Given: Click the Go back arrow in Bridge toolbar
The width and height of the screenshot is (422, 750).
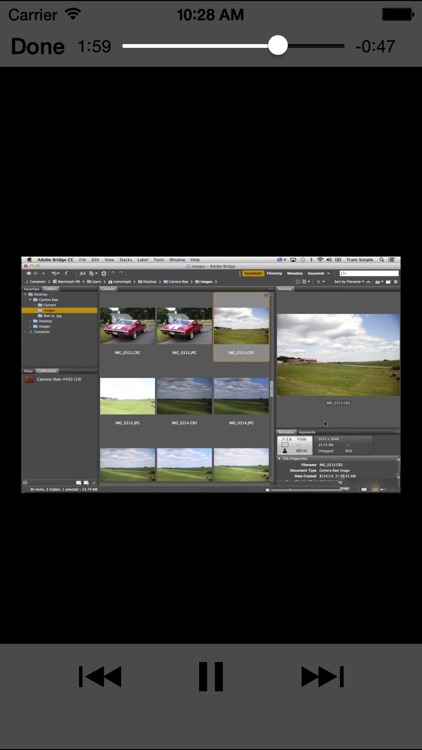Looking at the screenshot, I should point(28,274).
